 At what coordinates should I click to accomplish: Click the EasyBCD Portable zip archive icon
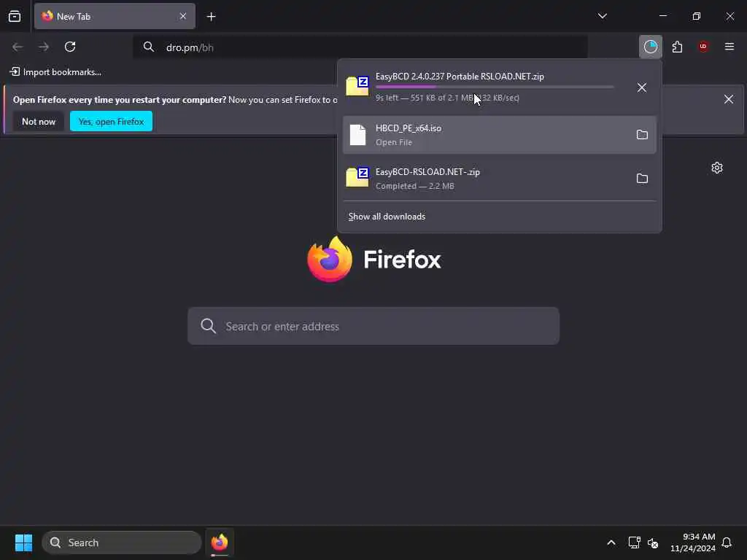click(x=357, y=86)
